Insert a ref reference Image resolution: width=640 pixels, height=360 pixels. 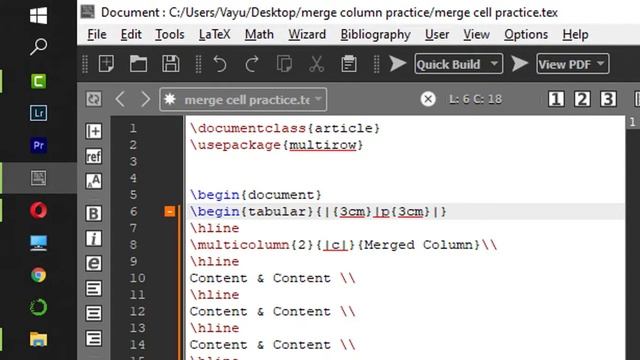[x=94, y=156]
